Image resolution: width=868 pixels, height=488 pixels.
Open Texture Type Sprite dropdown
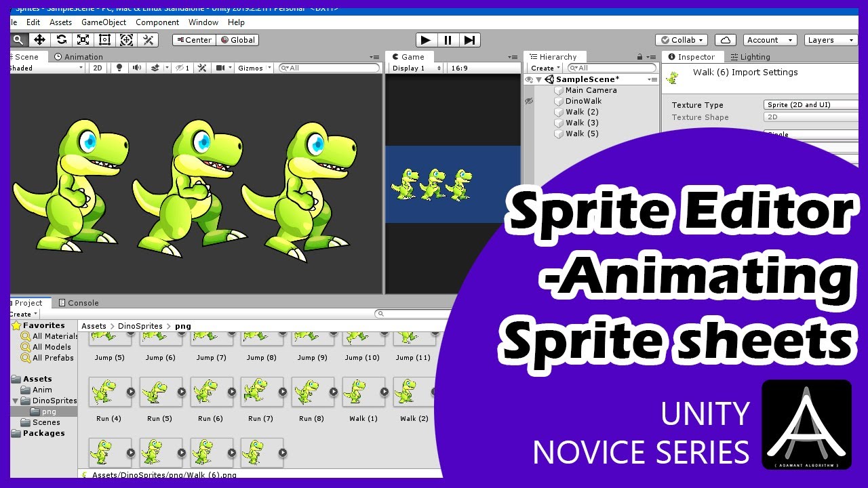[x=811, y=104]
